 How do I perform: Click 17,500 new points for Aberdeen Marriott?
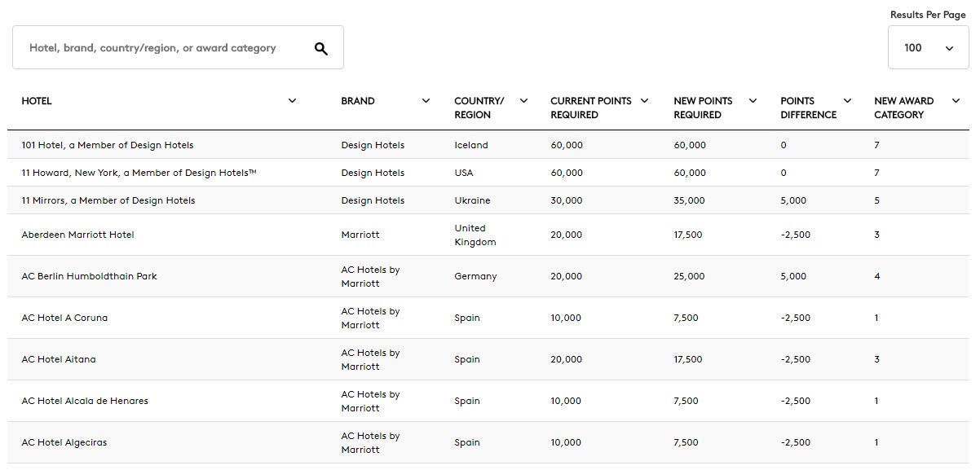pos(688,235)
